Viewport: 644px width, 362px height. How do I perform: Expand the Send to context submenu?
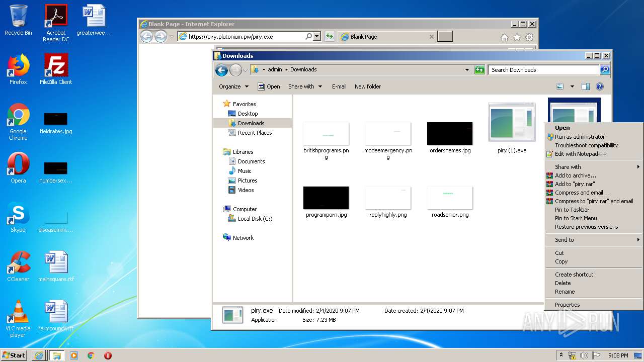(x=594, y=240)
